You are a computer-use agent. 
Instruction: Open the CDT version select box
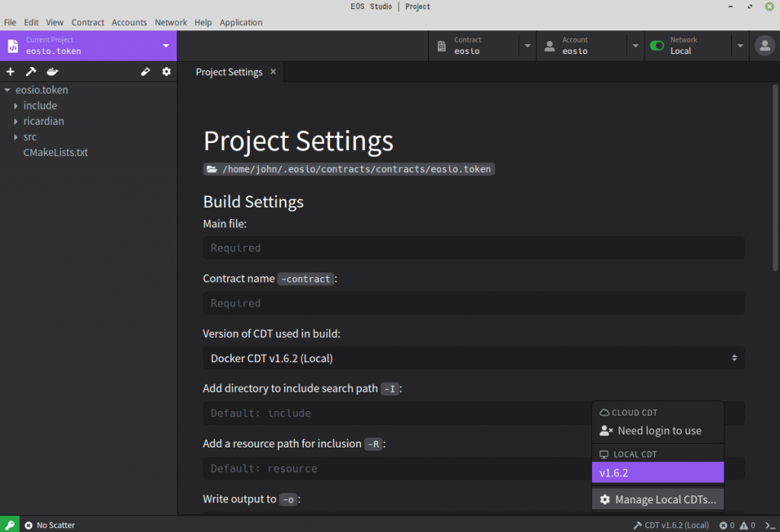(x=473, y=358)
